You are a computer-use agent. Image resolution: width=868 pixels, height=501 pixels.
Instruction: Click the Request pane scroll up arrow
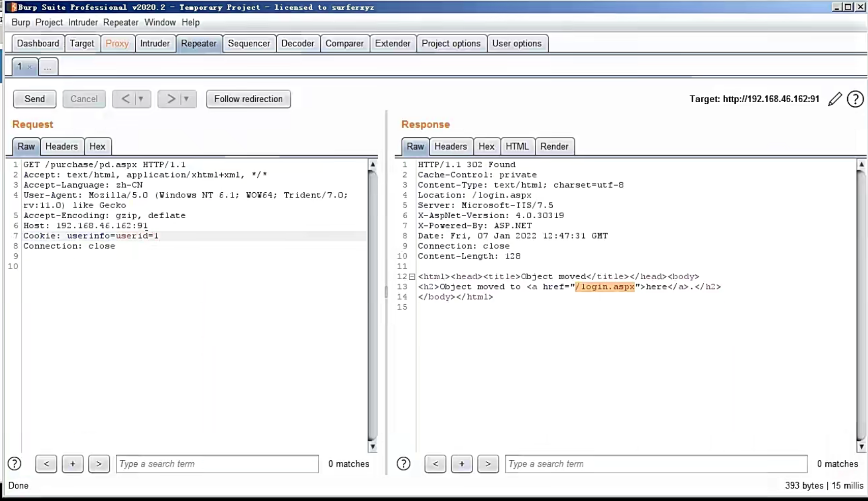click(x=373, y=164)
